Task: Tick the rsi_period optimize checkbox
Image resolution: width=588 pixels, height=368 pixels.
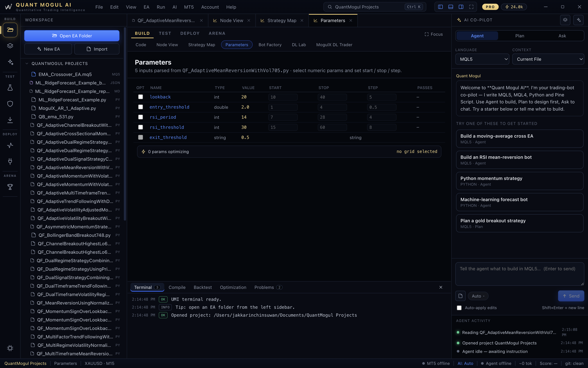Action: tap(140, 117)
